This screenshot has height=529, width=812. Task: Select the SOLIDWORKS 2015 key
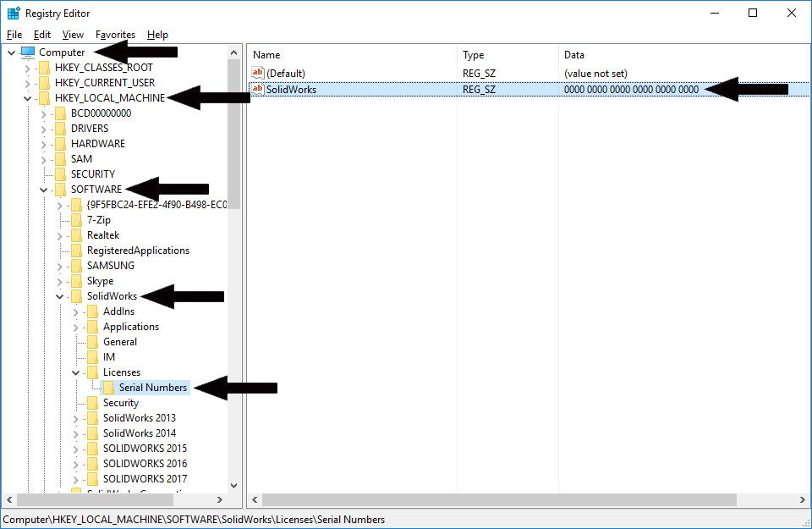coord(145,449)
